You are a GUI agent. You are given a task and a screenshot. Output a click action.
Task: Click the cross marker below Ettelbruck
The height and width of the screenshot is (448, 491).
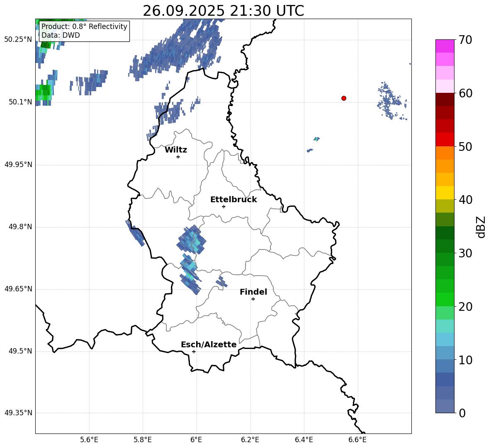(224, 207)
